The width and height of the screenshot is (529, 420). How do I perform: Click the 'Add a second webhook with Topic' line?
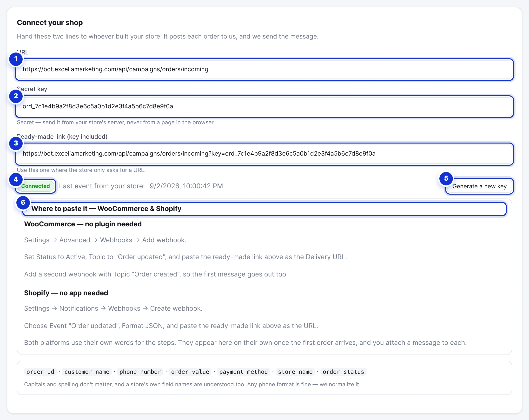[x=156, y=274]
